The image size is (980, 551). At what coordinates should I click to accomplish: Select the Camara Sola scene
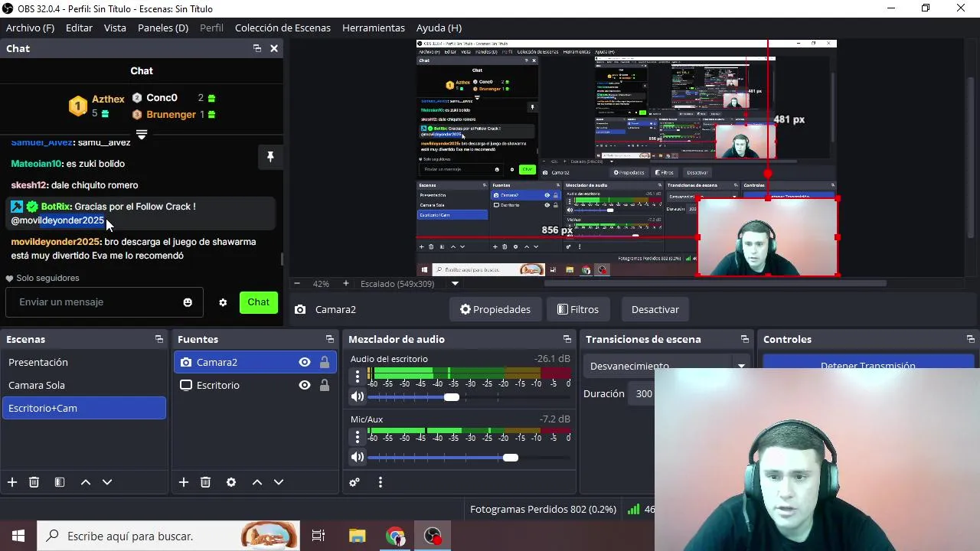click(x=84, y=385)
